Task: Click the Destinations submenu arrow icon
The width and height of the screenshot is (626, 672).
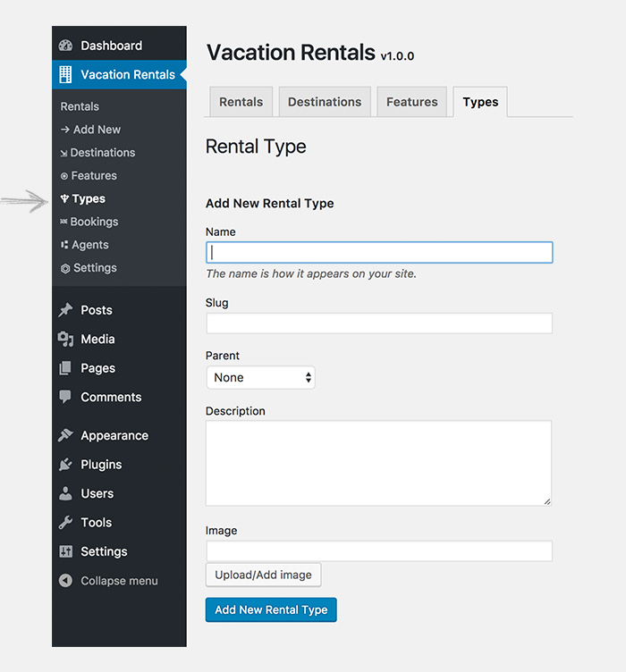Action: click(63, 154)
